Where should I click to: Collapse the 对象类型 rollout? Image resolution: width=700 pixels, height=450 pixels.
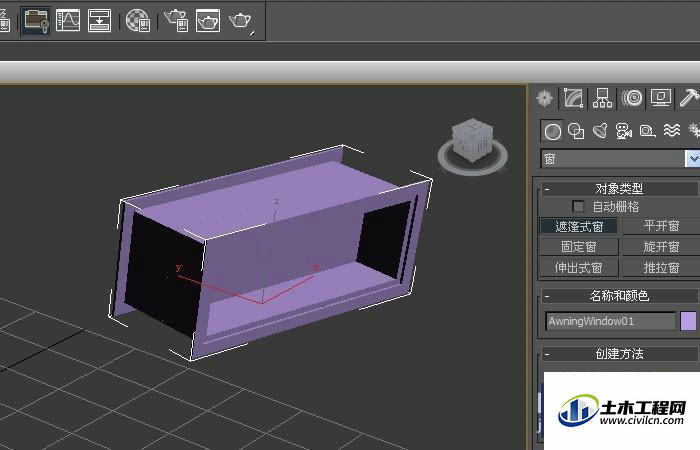pyautogui.click(x=620, y=189)
